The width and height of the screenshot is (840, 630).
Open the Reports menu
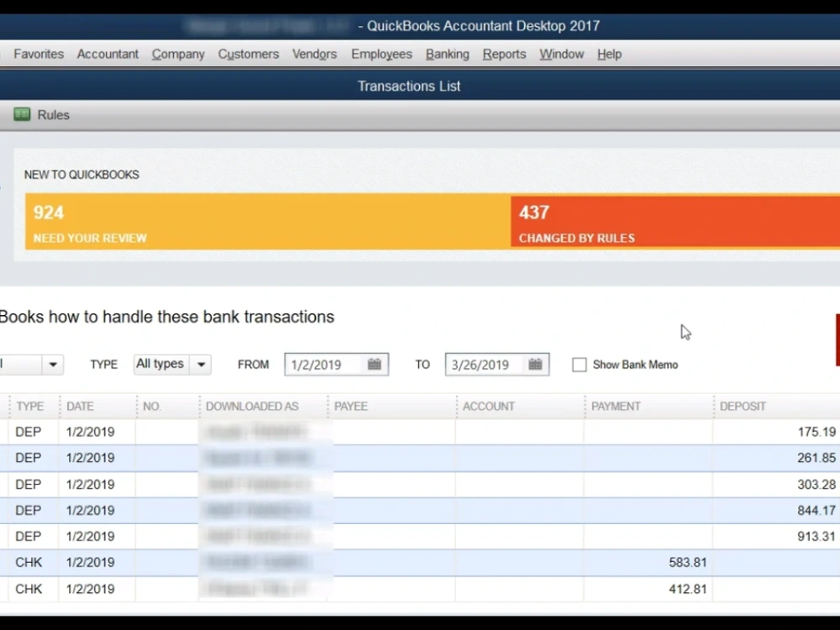pos(504,54)
